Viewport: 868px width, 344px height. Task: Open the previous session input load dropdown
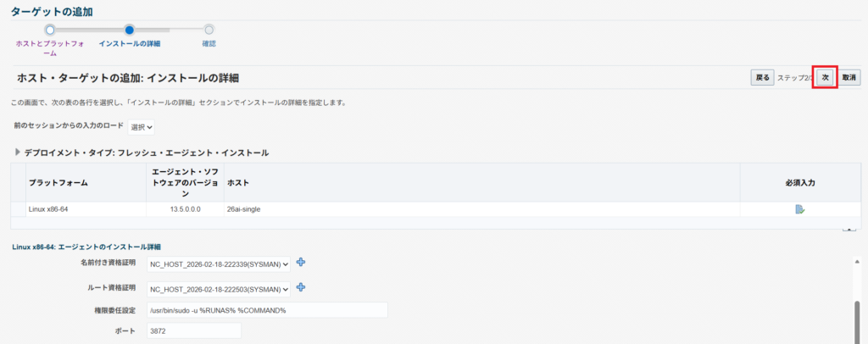click(142, 127)
